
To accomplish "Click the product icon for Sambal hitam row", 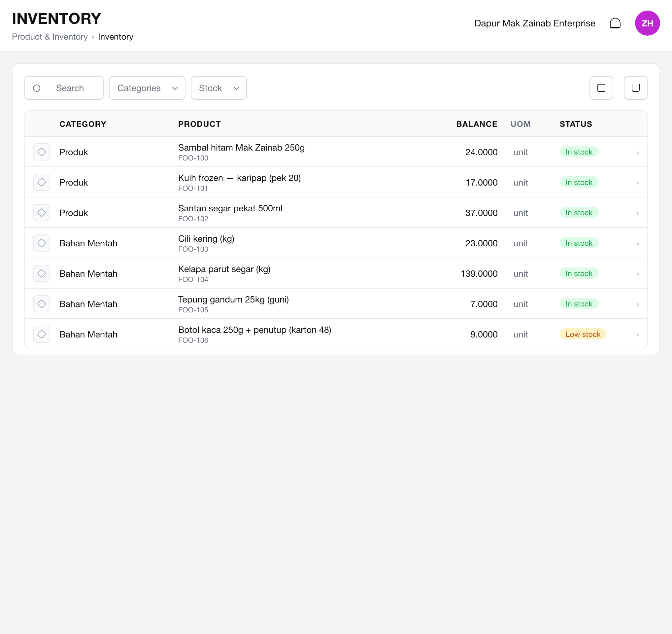I will pos(42,152).
